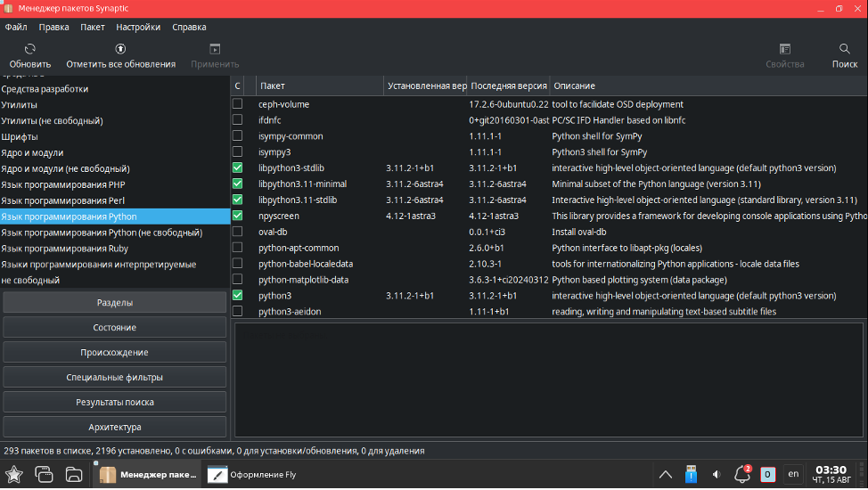This screenshot has width=868, height=490.
Task: Open the Fly star start menu
Action: pos(14,474)
